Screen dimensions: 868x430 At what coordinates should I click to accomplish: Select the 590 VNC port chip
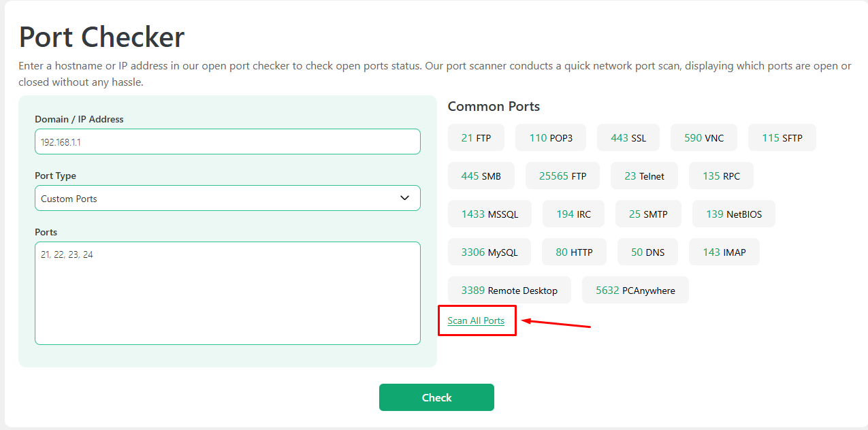click(704, 137)
